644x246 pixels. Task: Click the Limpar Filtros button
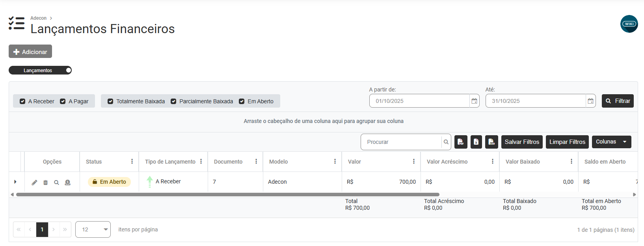(x=567, y=142)
